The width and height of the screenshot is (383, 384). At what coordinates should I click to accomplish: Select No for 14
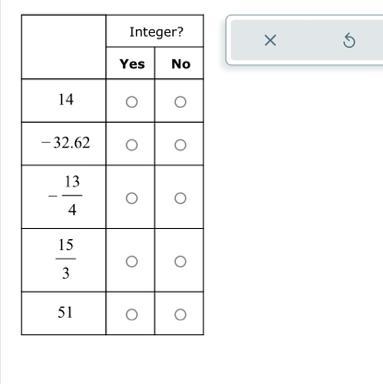pyautogui.click(x=180, y=102)
